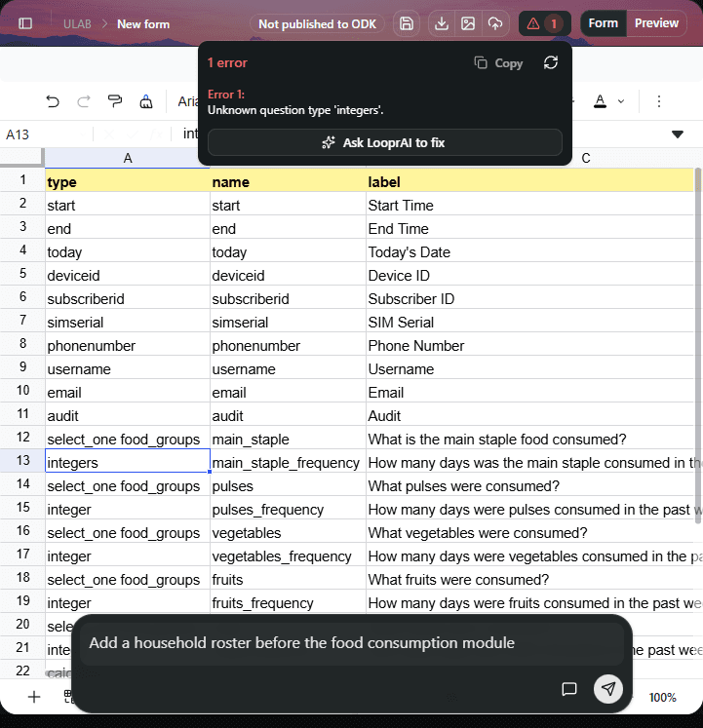Click 'What fruits were consumed?' cell
Image resolution: width=703 pixels, height=728 pixels.
click(529, 578)
